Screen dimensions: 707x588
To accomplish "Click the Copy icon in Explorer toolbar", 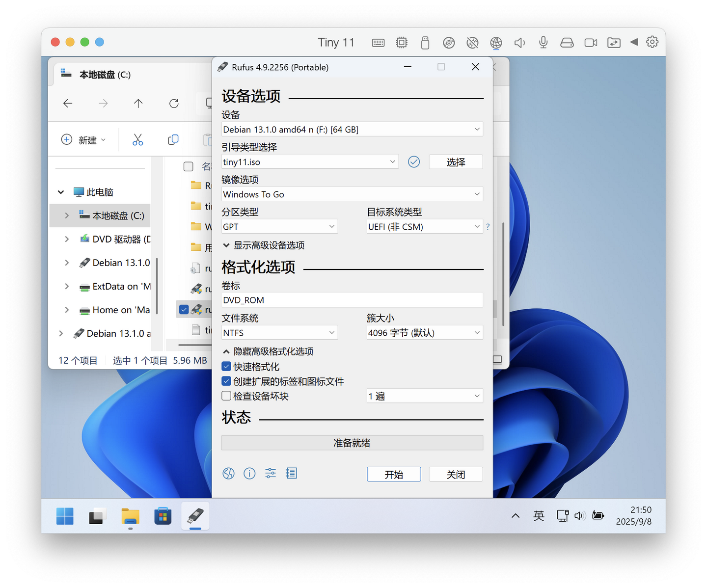I will pos(173,140).
